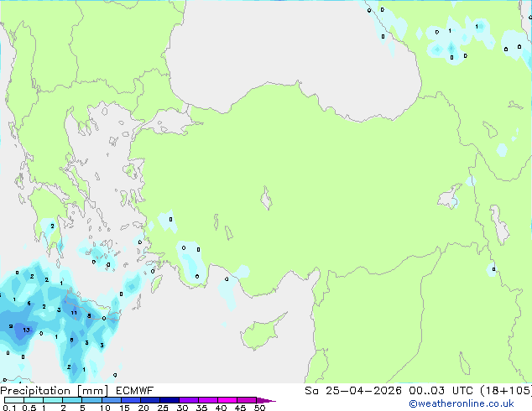
Task: Click the 'Precipitation' title word
Action: click(x=35, y=391)
